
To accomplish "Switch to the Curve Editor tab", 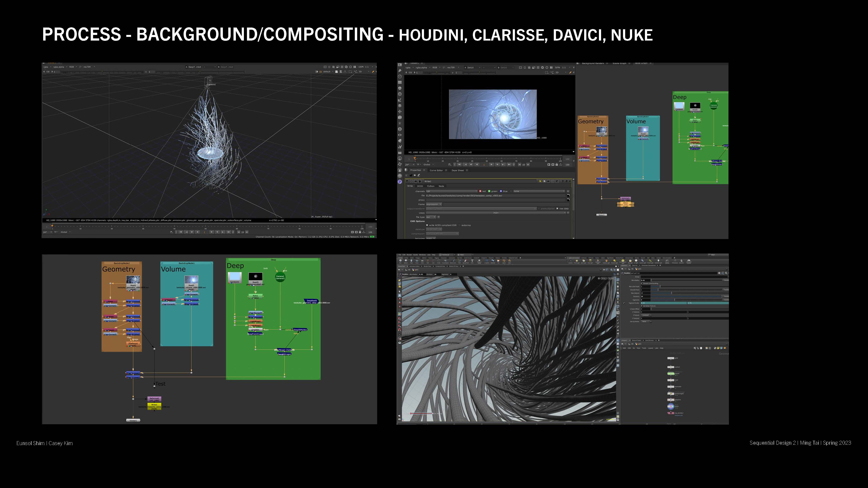I will coord(436,170).
